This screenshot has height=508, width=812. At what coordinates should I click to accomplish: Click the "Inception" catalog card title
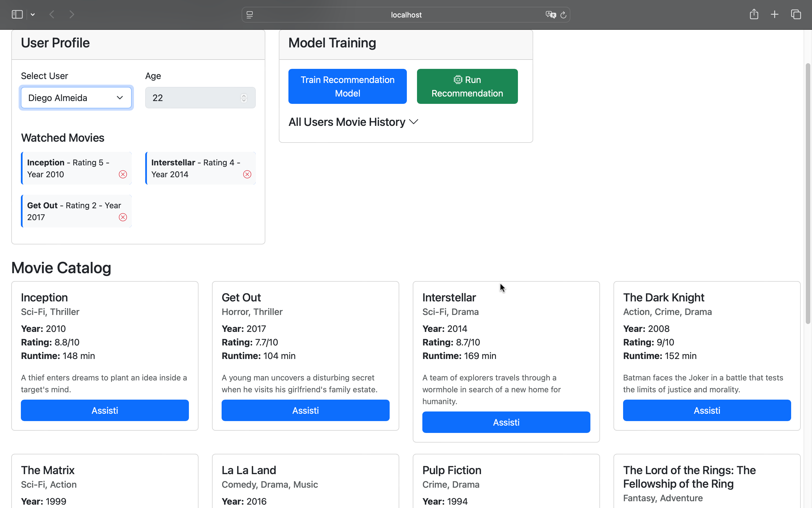44,298
